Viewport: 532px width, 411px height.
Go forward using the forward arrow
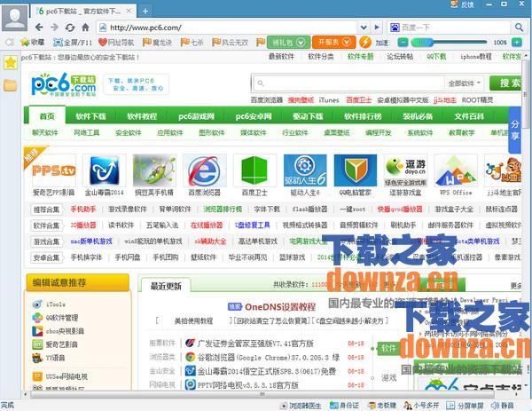pyautogui.click(x=54, y=28)
